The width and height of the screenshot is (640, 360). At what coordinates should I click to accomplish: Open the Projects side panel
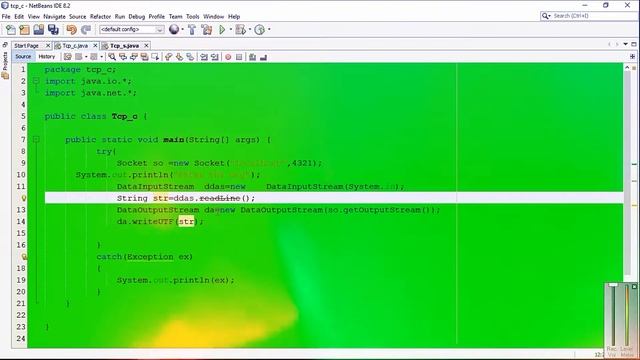pos(5,65)
